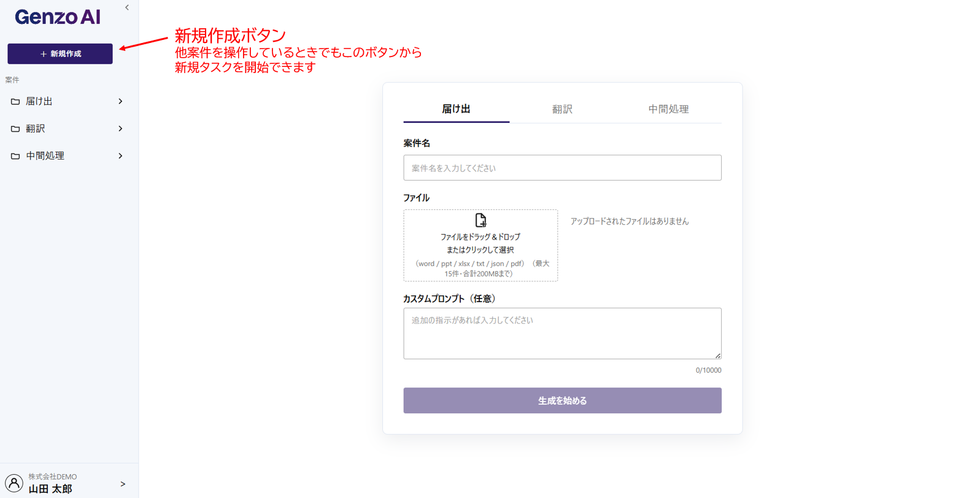Switch to the 届け出 tab in the form

(456, 109)
